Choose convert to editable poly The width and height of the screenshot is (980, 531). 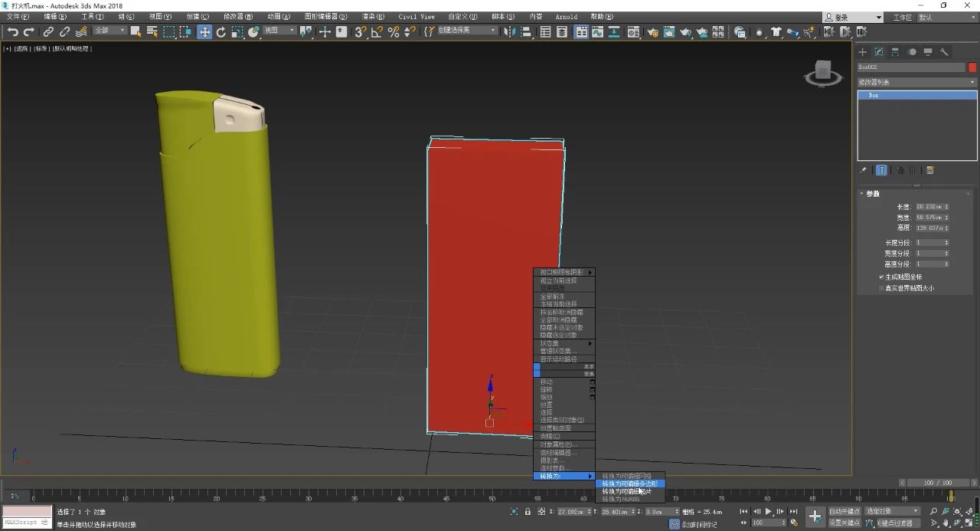tap(630, 483)
